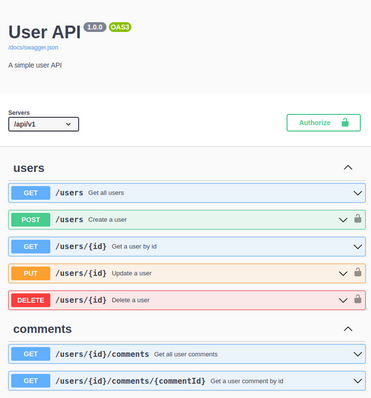Click the 'Delete a user' description

click(131, 300)
